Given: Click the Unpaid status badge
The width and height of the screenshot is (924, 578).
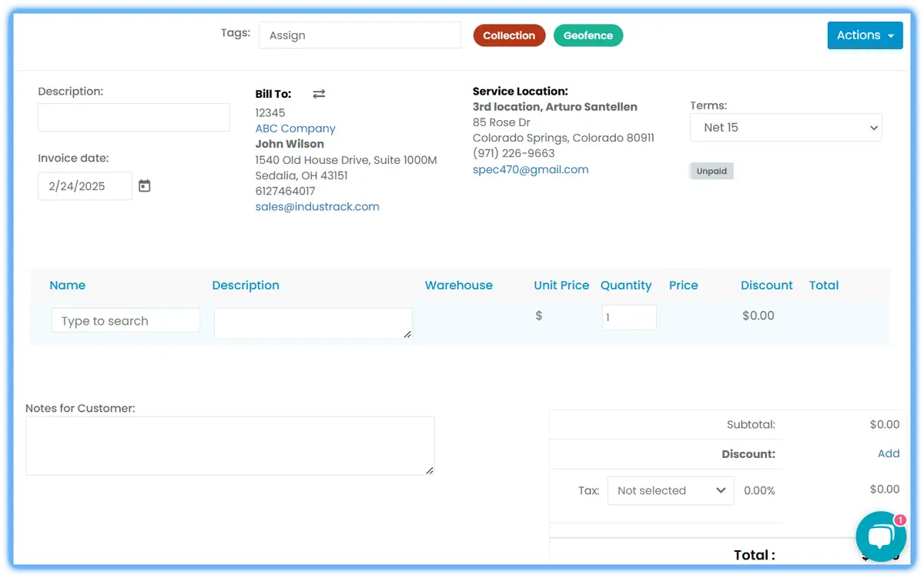Looking at the screenshot, I should (x=711, y=171).
